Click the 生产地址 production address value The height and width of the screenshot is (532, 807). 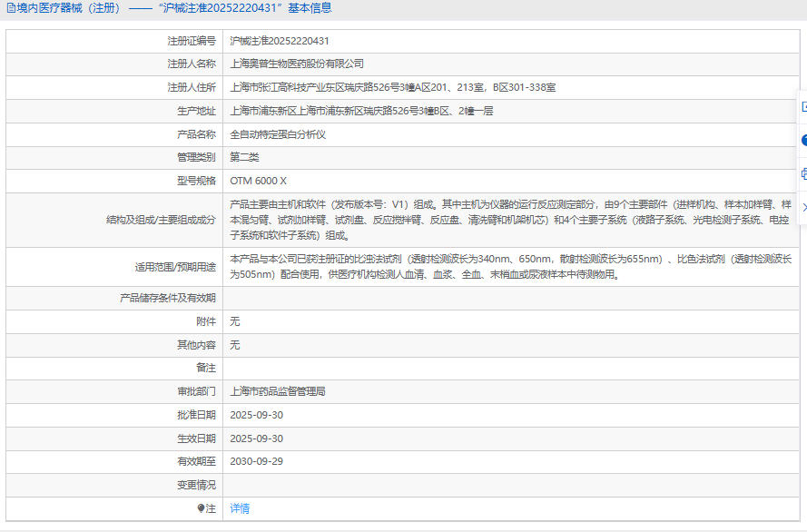[361, 111]
